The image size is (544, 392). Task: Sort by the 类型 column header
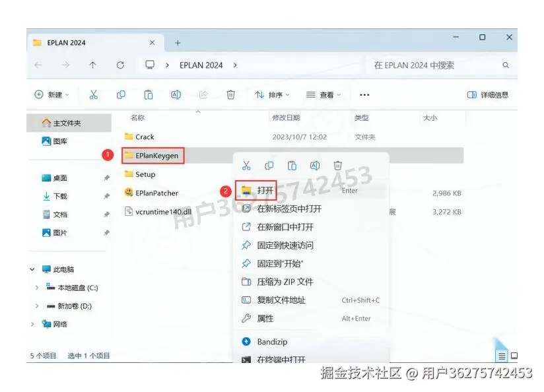click(x=361, y=117)
